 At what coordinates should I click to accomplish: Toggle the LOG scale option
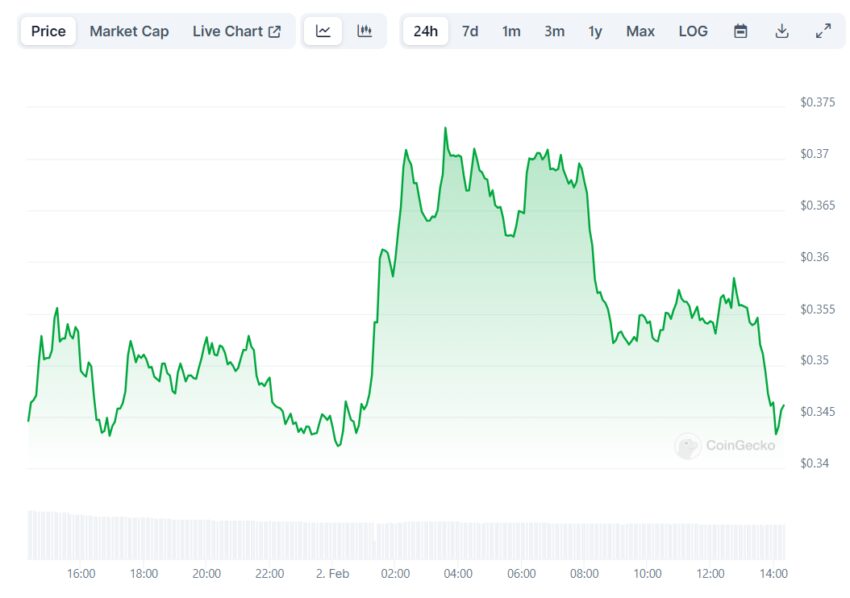point(693,31)
